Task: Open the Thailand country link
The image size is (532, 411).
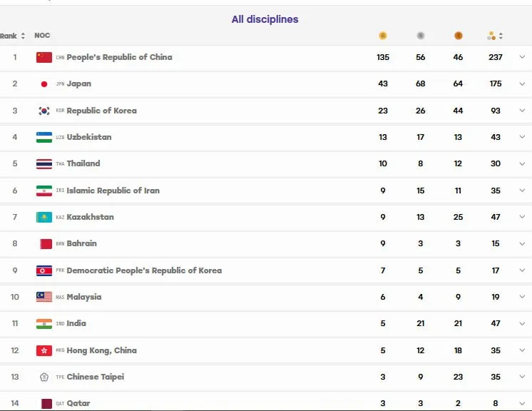Action: pyautogui.click(x=83, y=163)
